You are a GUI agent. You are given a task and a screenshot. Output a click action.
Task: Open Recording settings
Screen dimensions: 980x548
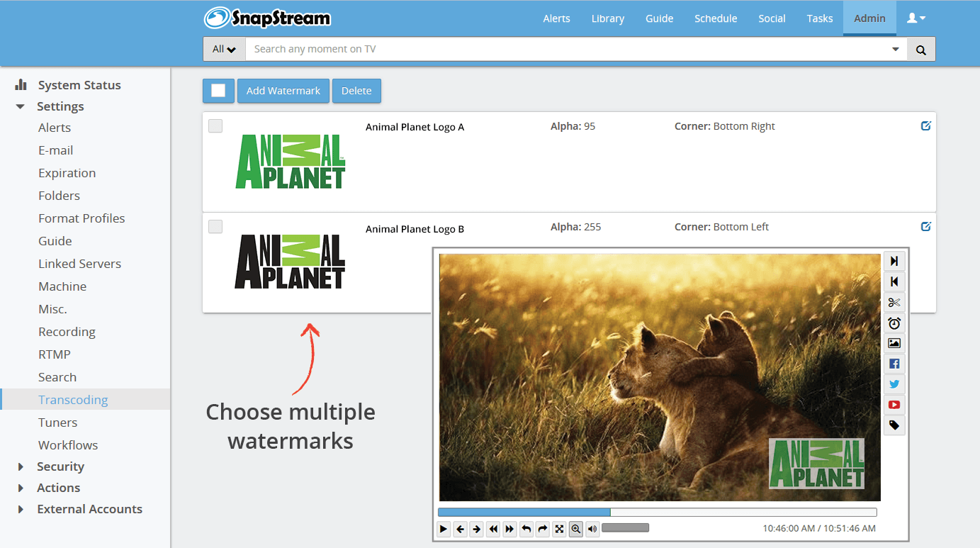[67, 332]
